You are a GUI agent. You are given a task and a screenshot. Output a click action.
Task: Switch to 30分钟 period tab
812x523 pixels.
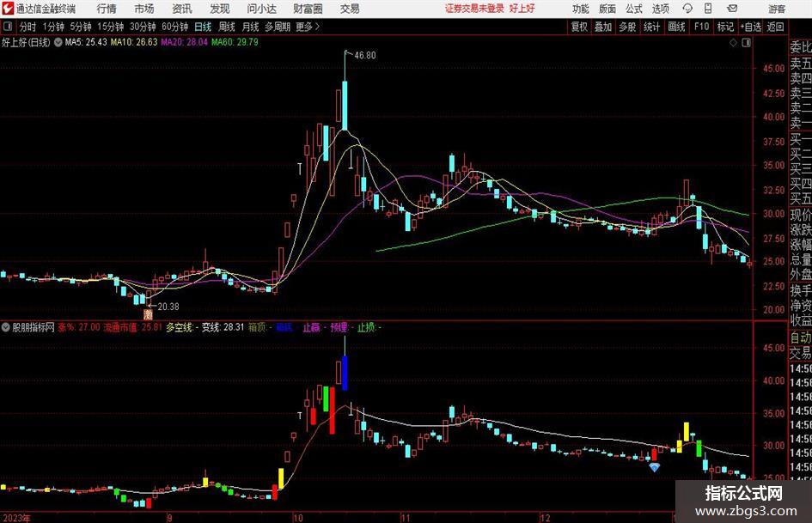tap(143, 27)
